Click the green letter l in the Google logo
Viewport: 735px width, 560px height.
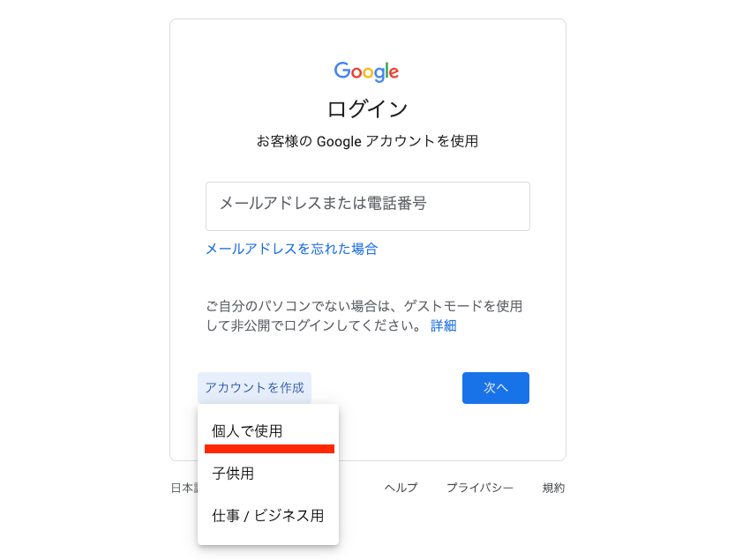tap(386, 71)
